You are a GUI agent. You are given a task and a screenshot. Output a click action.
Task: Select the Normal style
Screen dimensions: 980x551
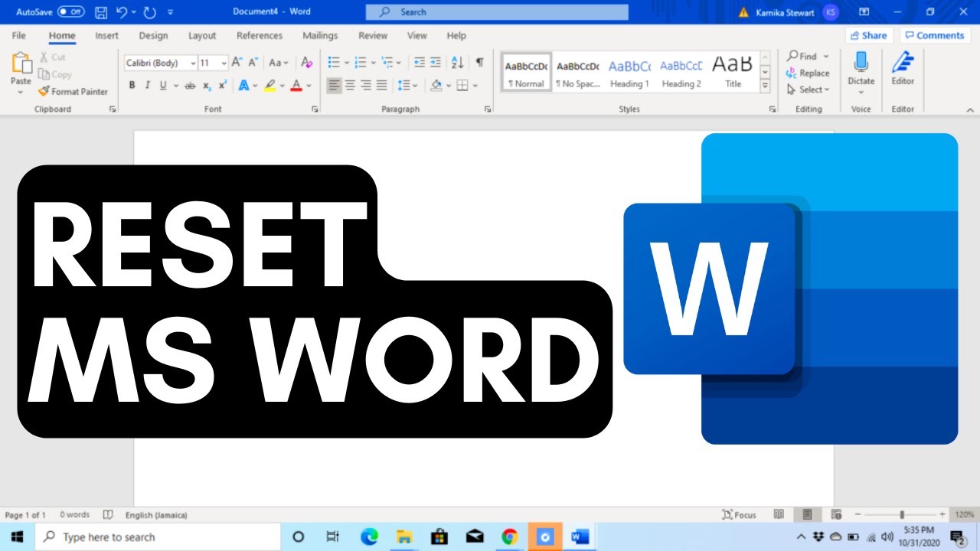click(x=526, y=73)
